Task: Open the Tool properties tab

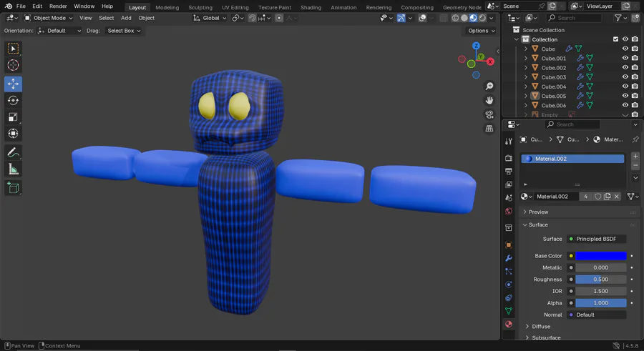Action: pos(509,142)
